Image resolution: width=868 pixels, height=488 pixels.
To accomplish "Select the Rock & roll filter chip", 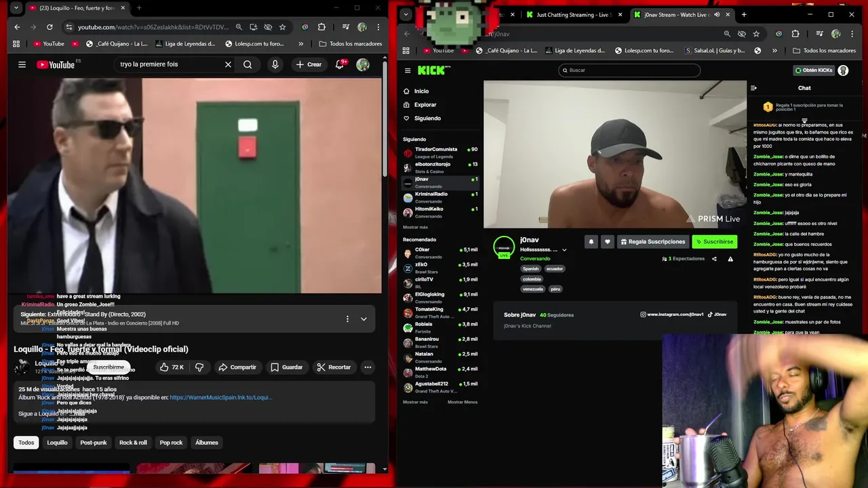I will (133, 443).
